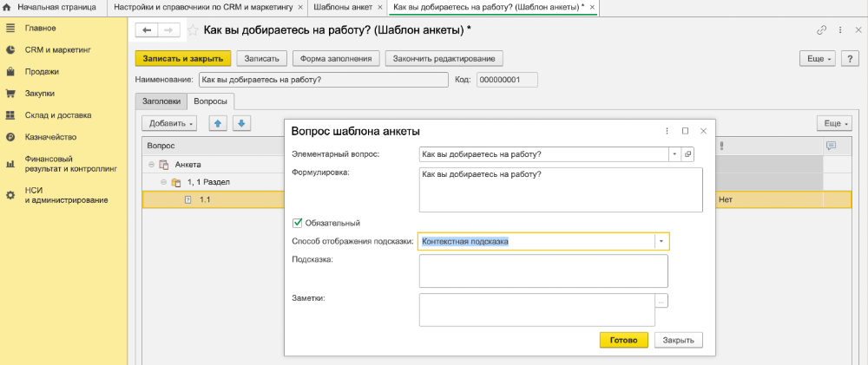
Task: Open table toolbar Еще menu
Action: click(835, 123)
